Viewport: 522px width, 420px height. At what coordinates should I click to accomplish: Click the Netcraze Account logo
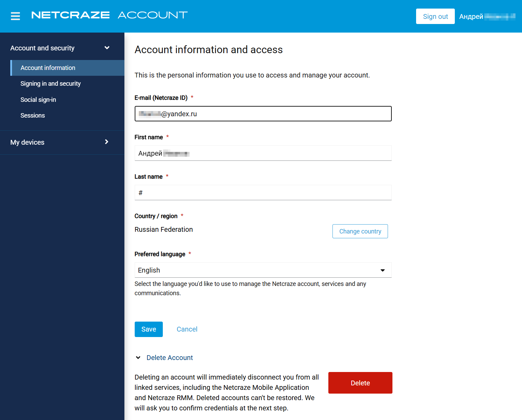coord(109,15)
